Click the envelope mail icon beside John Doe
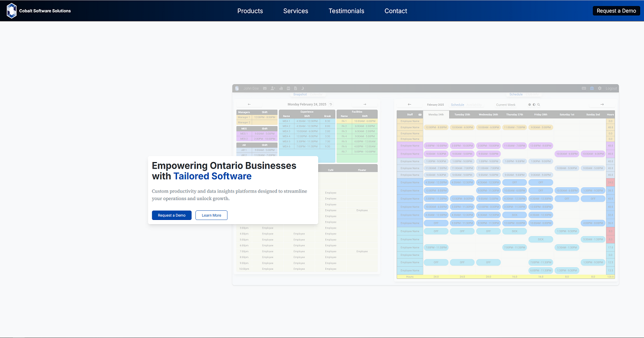644x338 pixels. pyautogui.click(x=265, y=89)
